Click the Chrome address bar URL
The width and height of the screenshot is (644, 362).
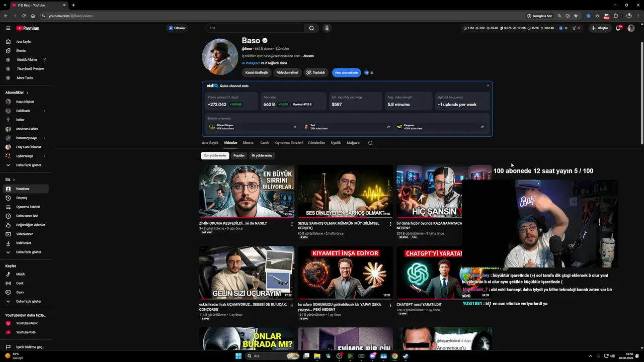(70, 16)
